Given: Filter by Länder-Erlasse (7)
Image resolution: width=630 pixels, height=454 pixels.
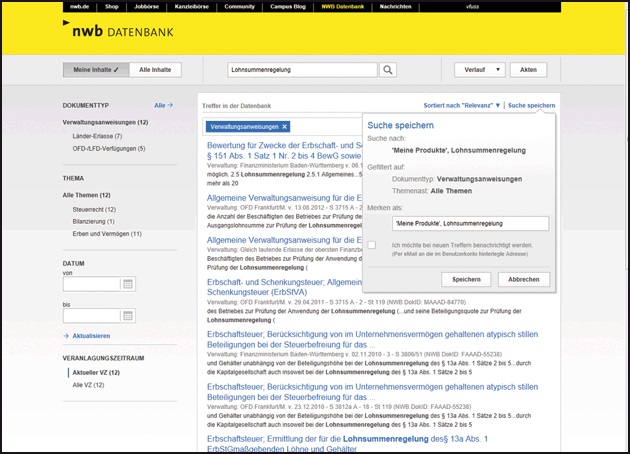Looking at the screenshot, I should (97, 136).
